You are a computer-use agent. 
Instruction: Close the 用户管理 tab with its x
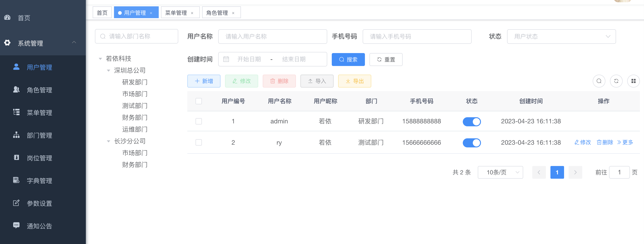tap(151, 13)
